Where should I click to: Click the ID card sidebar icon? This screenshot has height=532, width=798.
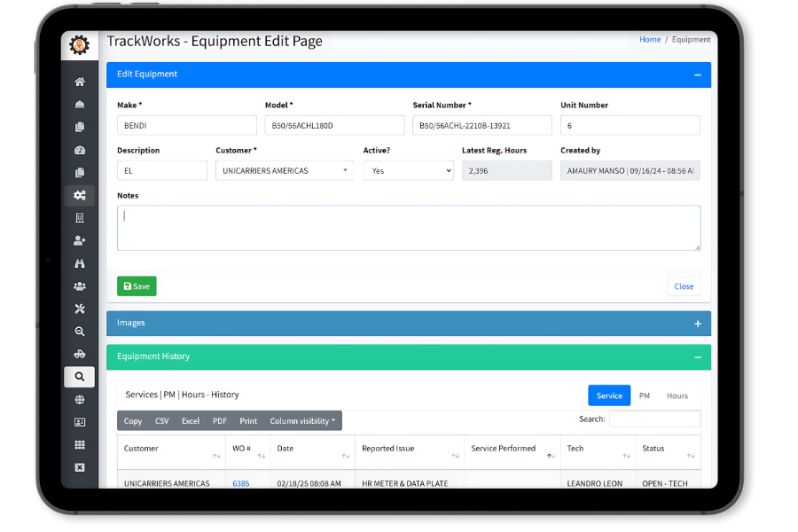pyautogui.click(x=80, y=422)
